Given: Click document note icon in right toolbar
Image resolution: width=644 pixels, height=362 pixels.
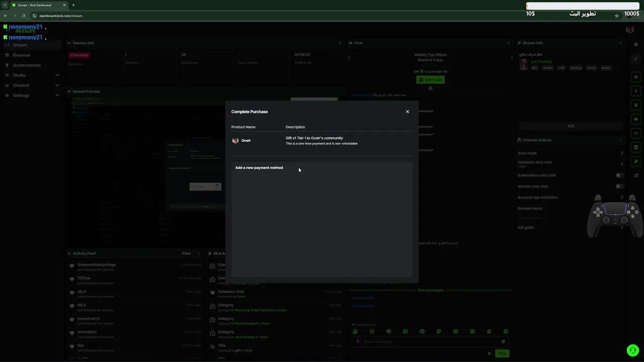Looking at the screenshot, I should click(x=636, y=106).
